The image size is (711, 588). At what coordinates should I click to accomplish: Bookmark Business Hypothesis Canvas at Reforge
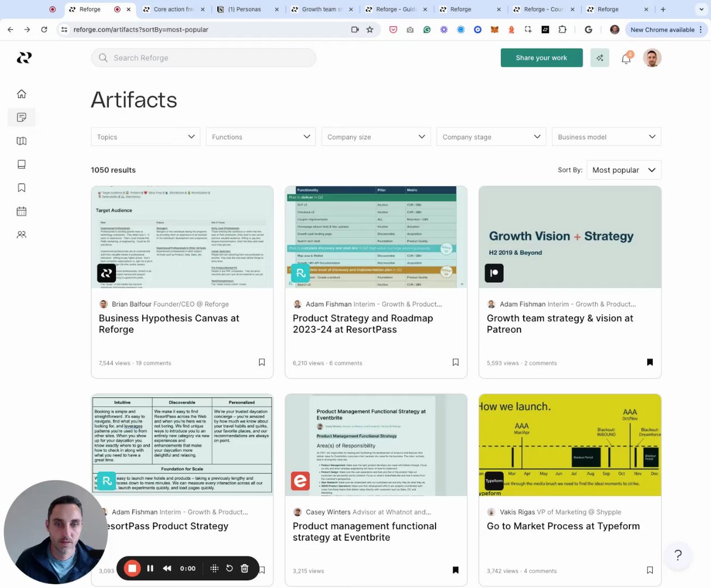pyautogui.click(x=262, y=362)
